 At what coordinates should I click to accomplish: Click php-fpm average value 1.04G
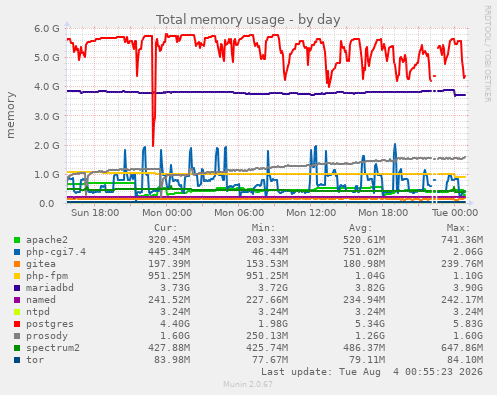pos(370,276)
